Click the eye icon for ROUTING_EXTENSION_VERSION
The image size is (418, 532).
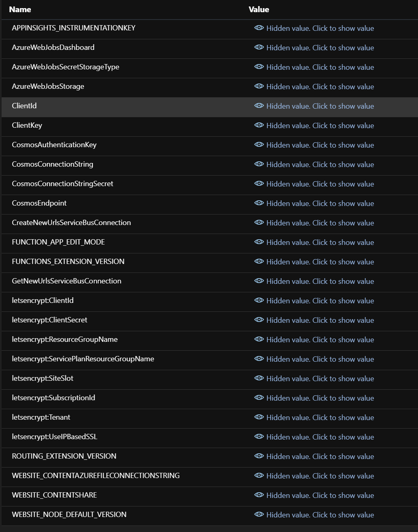[259, 456]
